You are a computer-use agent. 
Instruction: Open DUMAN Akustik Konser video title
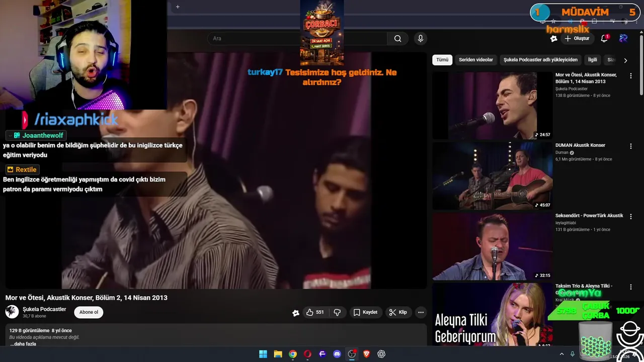coord(580,145)
